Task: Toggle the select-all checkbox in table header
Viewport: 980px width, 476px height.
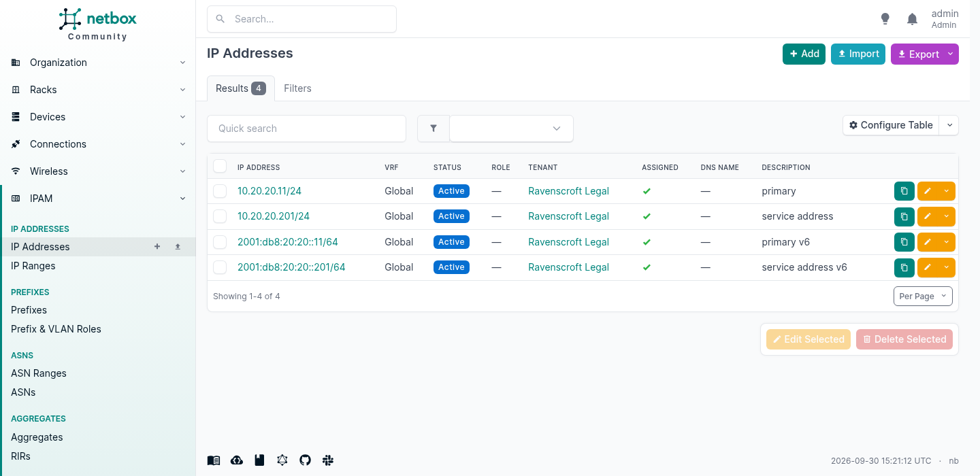Action: (x=220, y=167)
